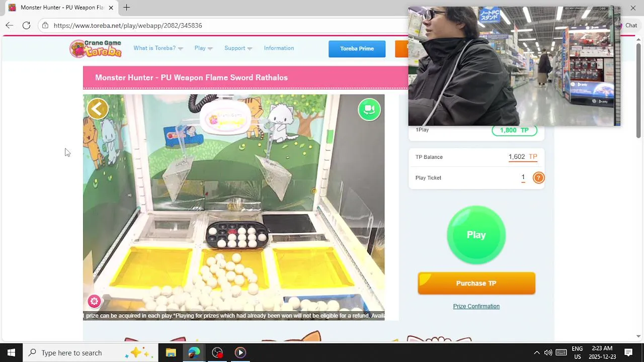Screen dimensions: 644x362
Task: Open File Explorer from the taskbar
Action: tap(171, 352)
